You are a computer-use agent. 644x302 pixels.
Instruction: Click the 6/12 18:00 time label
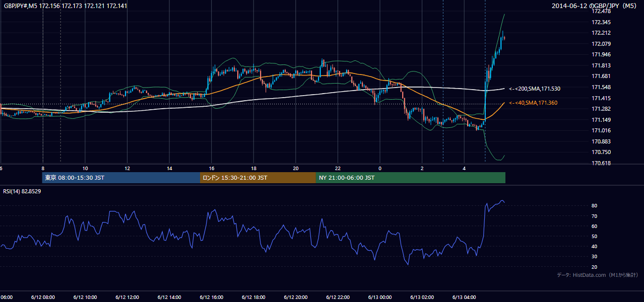pyautogui.click(x=253, y=297)
